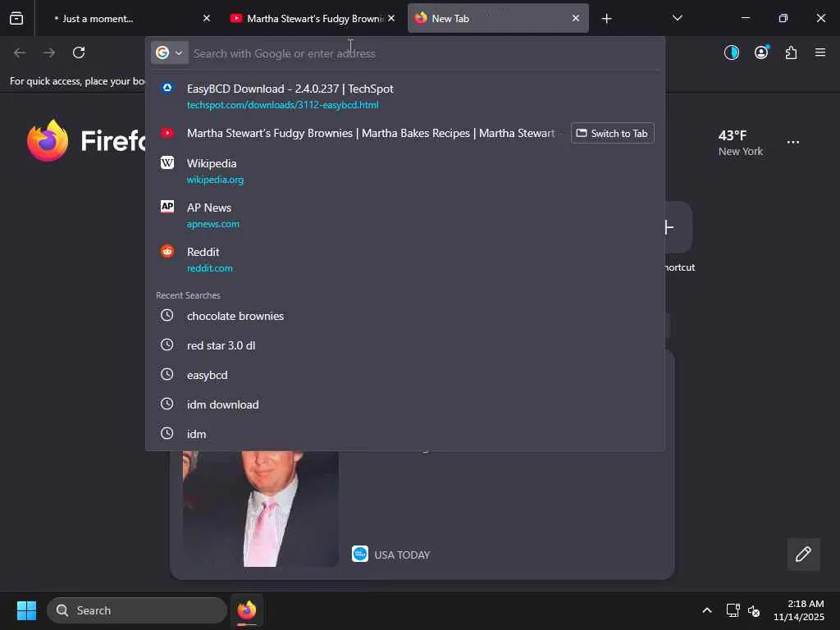Go forward with the forward arrow

pyautogui.click(x=49, y=52)
